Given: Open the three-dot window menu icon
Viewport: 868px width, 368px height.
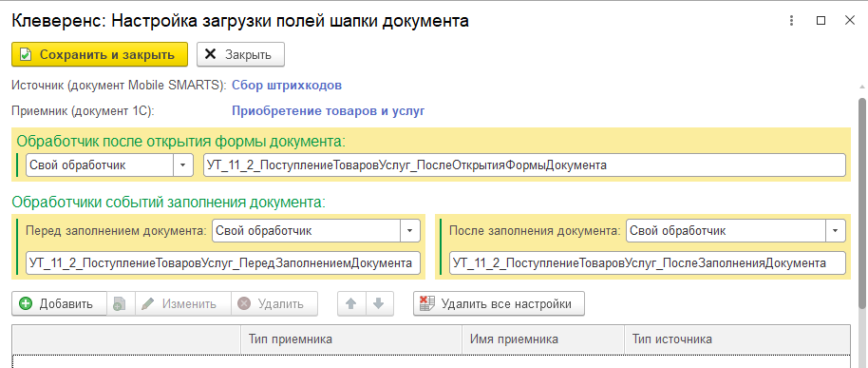Looking at the screenshot, I should pyautogui.click(x=793, y=21).
